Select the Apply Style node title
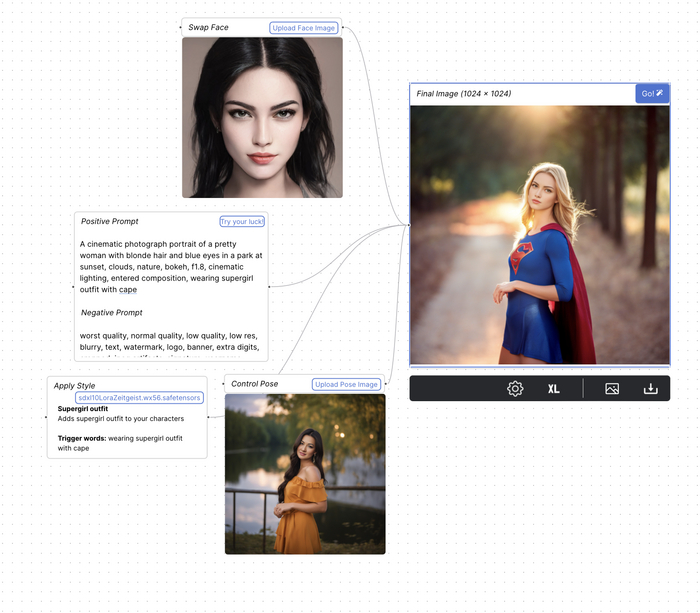This screenshot has height=613, width=700. tap(75, 385)
